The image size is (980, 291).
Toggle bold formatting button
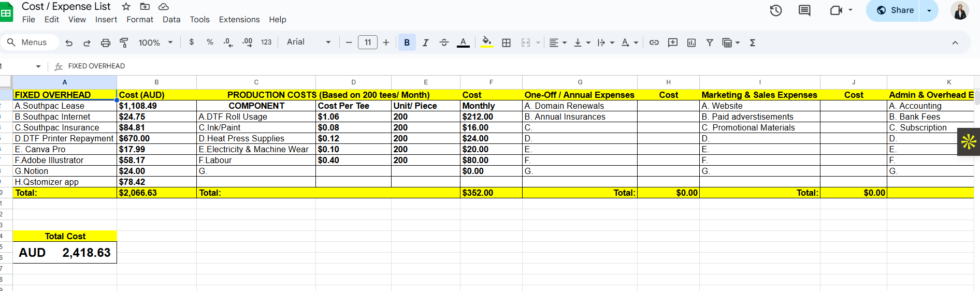point(407,43)
